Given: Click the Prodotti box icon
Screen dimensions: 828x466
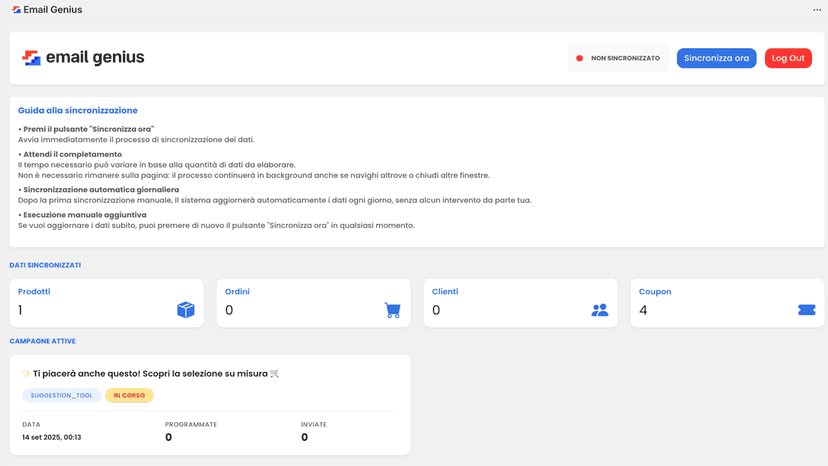Looking at the screenshot, I should pos(185,310).
